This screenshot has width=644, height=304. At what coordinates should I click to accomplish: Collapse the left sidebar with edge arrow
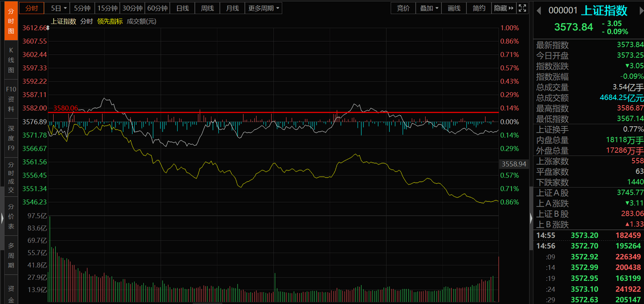tap(2, 218)
